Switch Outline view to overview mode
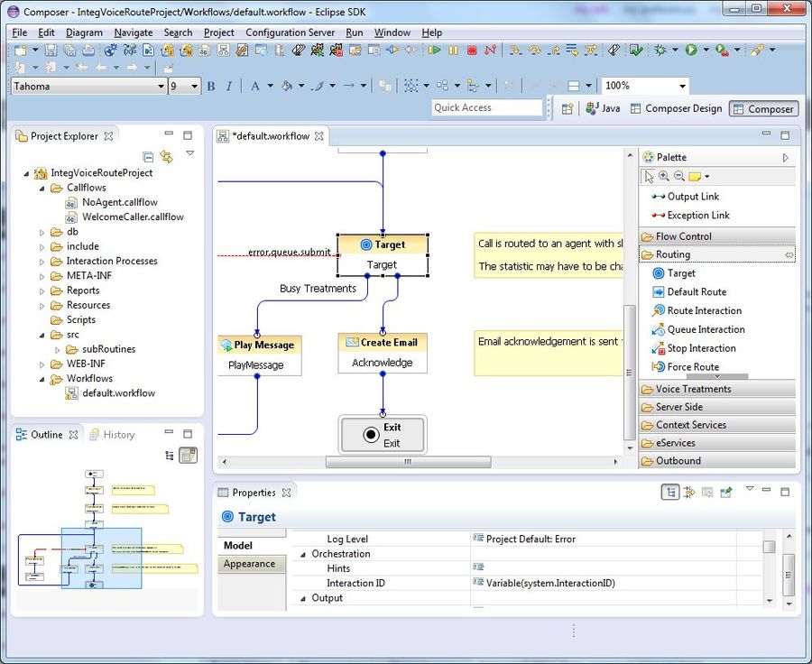This screenshot has width=812, height=664. [189, 456]
